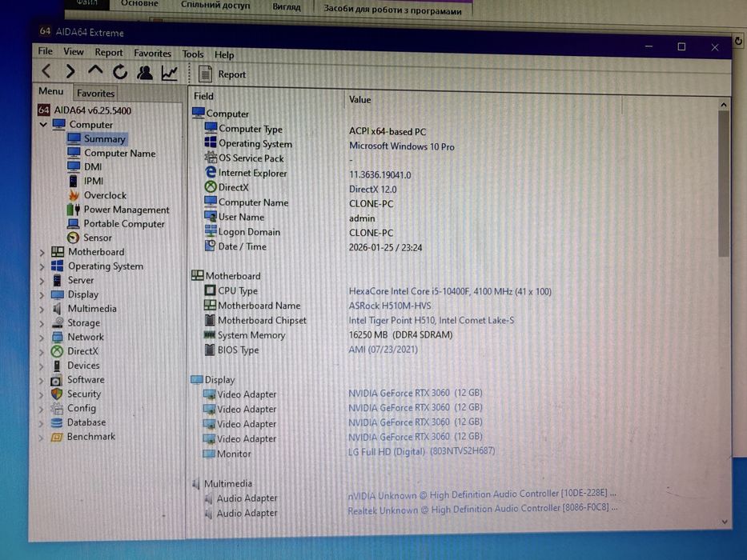Expand the DirectX tree node
This screenshot has height=560, width=747.
pos(42,352)
